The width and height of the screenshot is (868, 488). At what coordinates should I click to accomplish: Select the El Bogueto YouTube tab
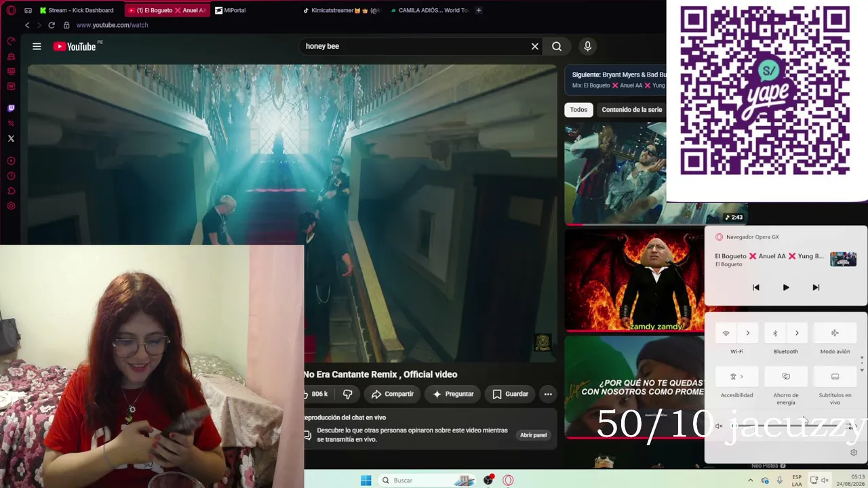(x=167, y=10)
